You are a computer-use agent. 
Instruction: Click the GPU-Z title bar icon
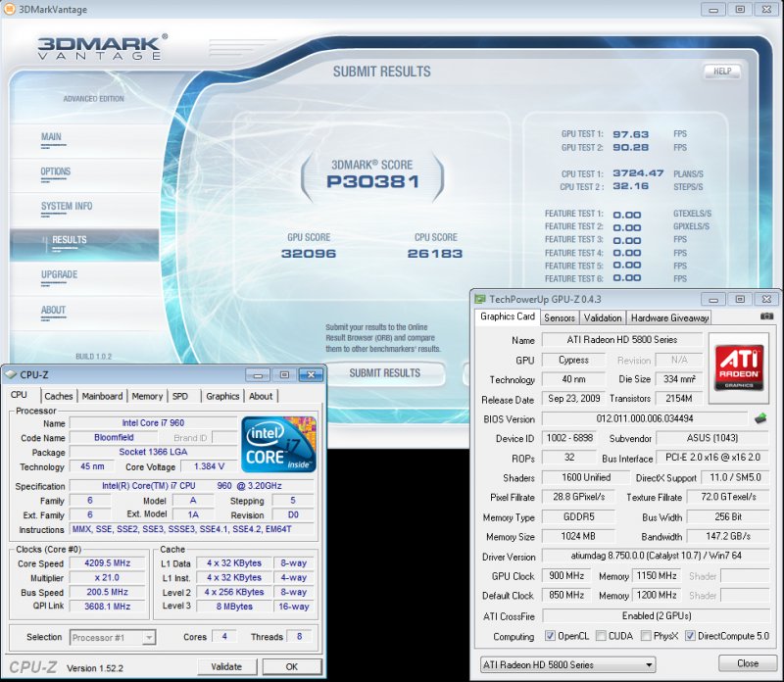(480, 299)
